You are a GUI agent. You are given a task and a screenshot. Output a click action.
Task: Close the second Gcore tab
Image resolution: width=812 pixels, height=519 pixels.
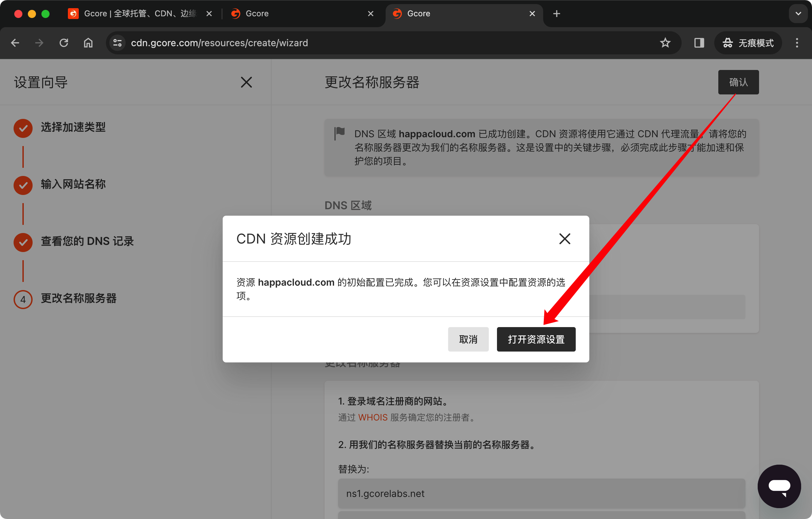point(371,14)
